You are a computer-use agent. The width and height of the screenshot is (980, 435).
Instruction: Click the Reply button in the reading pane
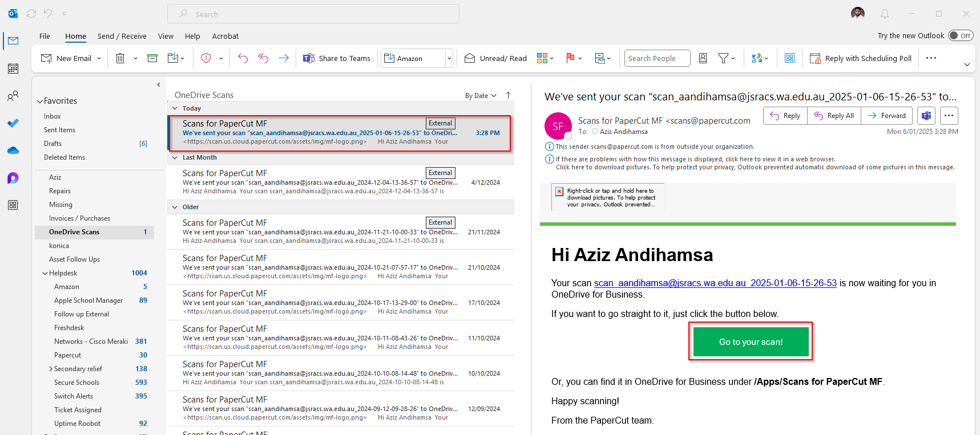[785, 116]
